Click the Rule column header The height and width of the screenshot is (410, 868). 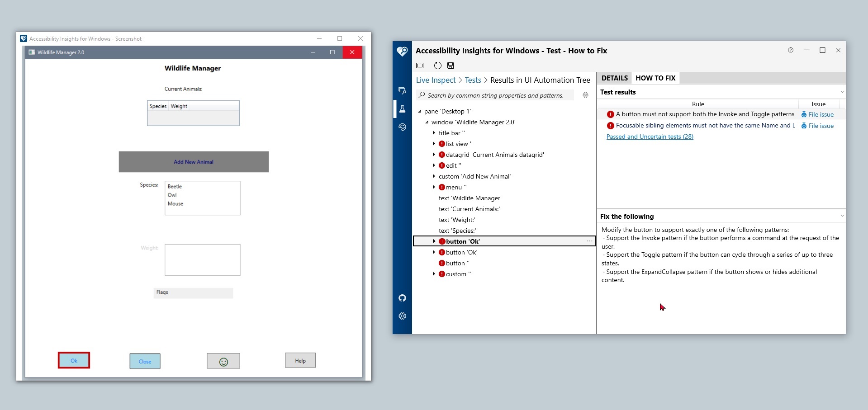pyautogui.click(x=698, y=104)
